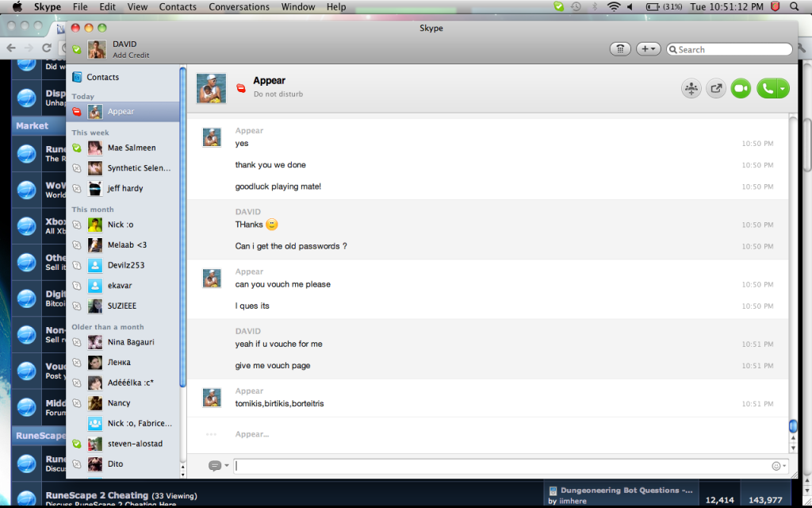Open the Apple menu
This screenshot has width=812, height=508.
[17, 6]
